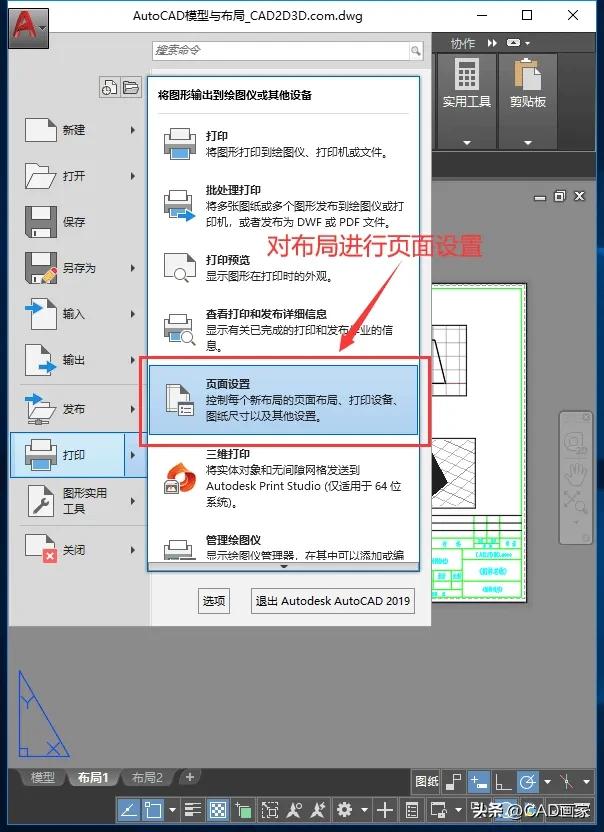Click the Import (输入) icon

(41, 314)
